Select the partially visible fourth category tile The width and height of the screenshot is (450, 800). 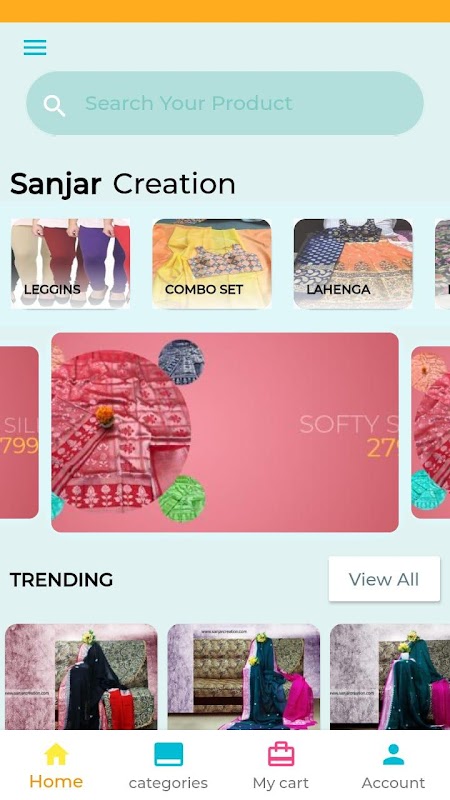coord(442,264)
